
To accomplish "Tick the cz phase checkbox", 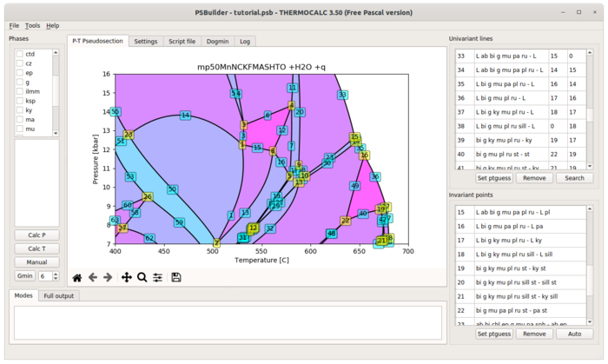I will click(20, 63).
